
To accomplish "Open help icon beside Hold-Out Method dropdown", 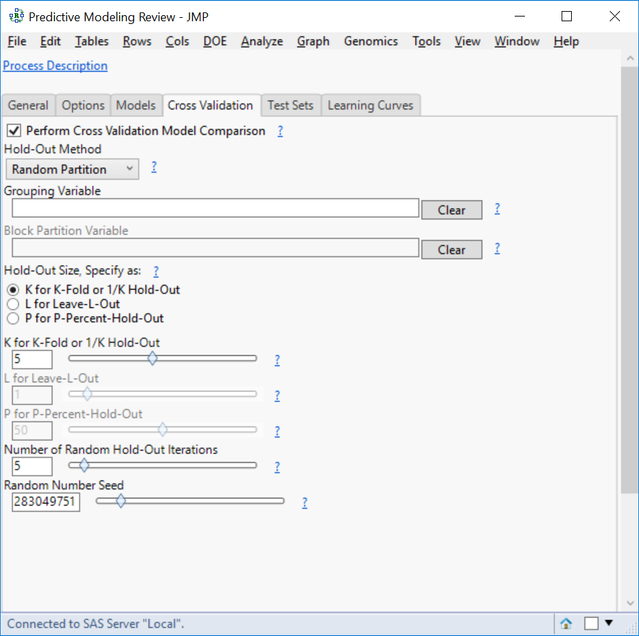I will [154, 167].
